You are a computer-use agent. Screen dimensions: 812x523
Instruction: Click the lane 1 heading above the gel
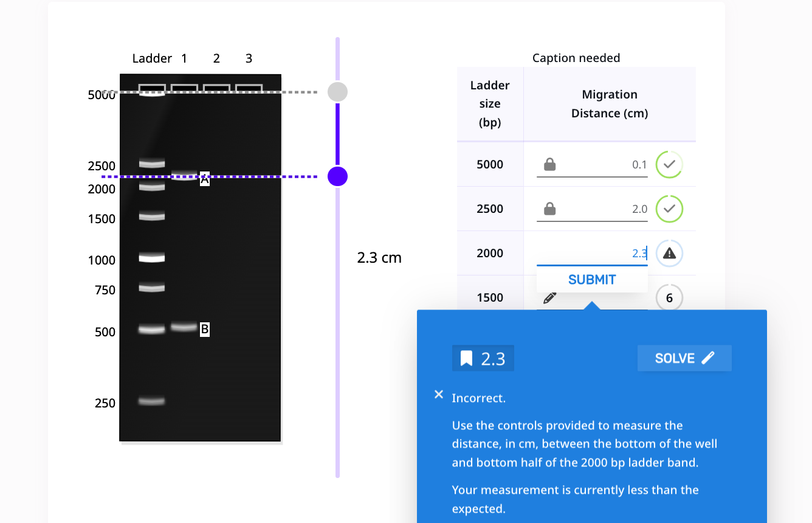(184, 58)
